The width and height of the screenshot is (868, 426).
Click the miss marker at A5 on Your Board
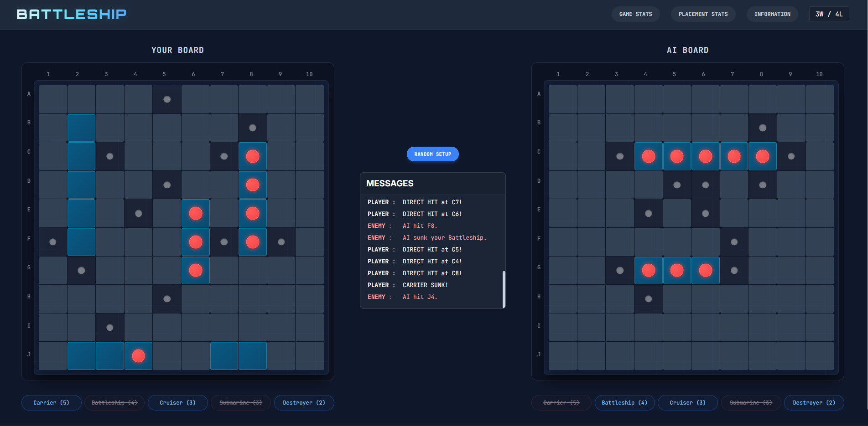point(167,99)
